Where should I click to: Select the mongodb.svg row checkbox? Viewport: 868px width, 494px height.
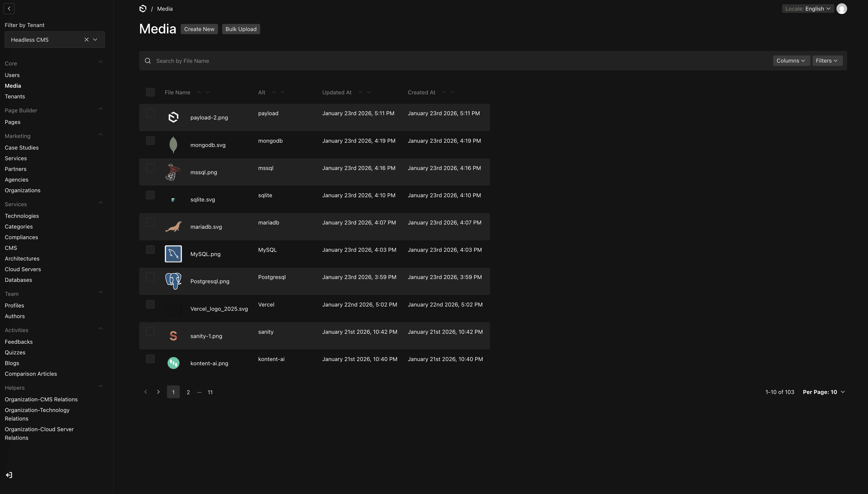pyautogui.click(x=150, y=141)
